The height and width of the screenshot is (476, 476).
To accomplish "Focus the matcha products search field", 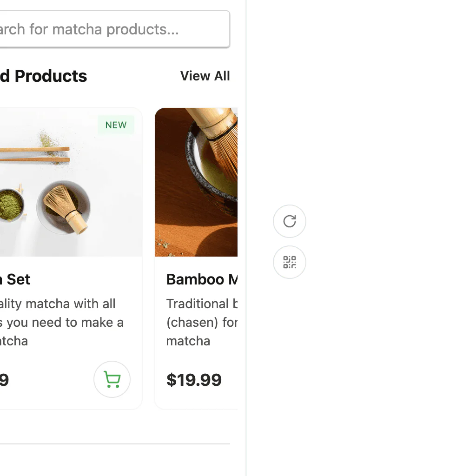I will (x=112, y=29).
